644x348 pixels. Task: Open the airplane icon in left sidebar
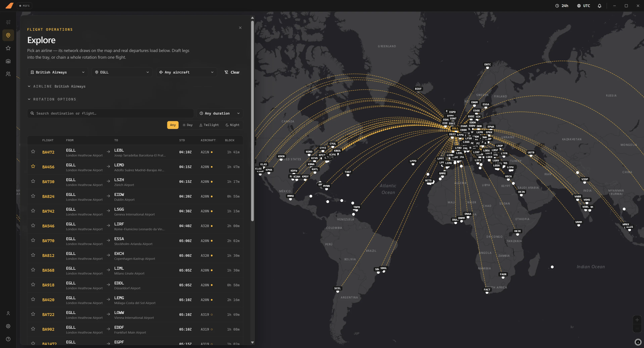tap(8, 22)
